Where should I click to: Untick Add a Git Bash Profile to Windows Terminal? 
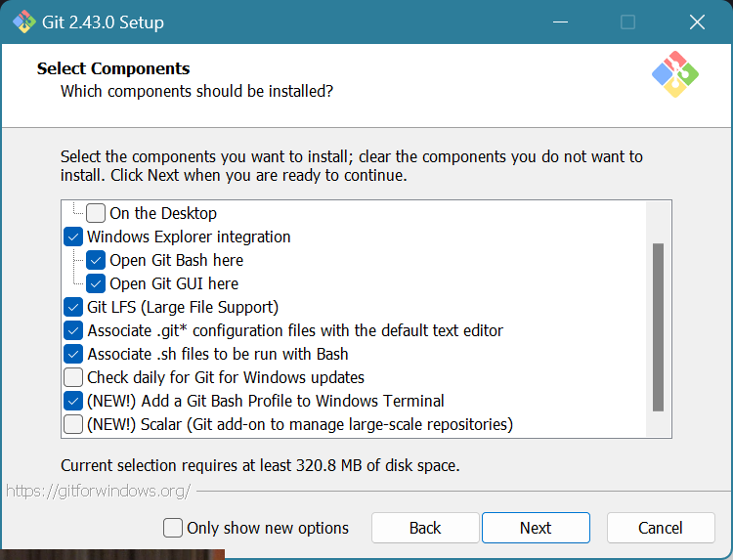click(73, 401)
